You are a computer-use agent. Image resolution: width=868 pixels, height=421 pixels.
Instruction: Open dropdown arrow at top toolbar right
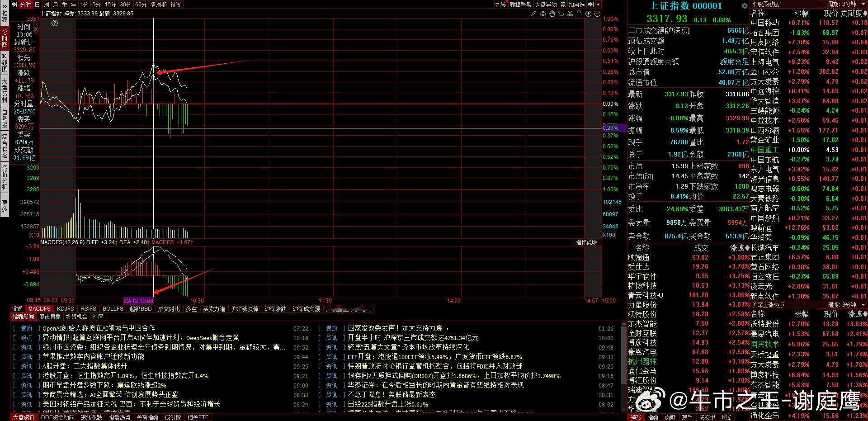(x=598, y=5)
